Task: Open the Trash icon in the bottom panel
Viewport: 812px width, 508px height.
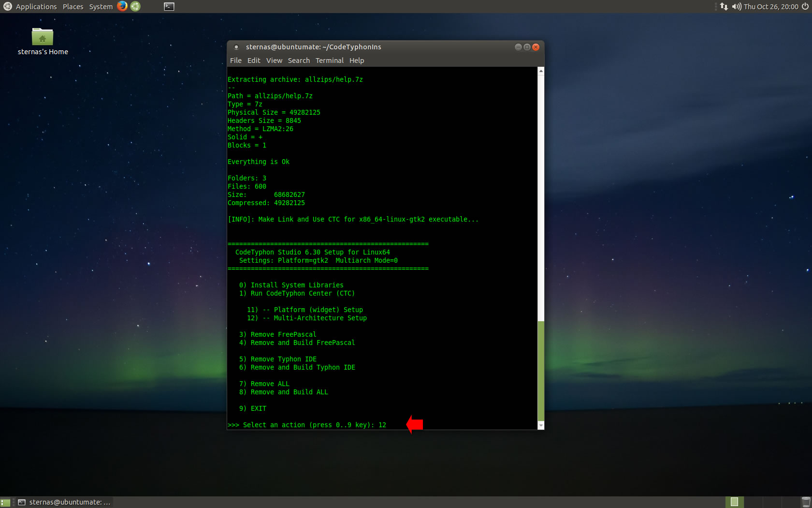Action: [x=806, y=502]
